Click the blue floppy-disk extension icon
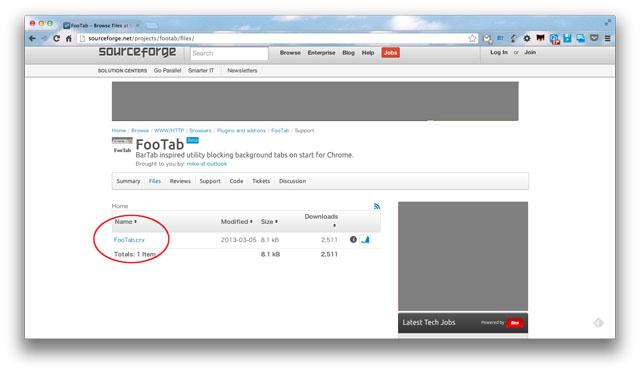 [567, 38]
